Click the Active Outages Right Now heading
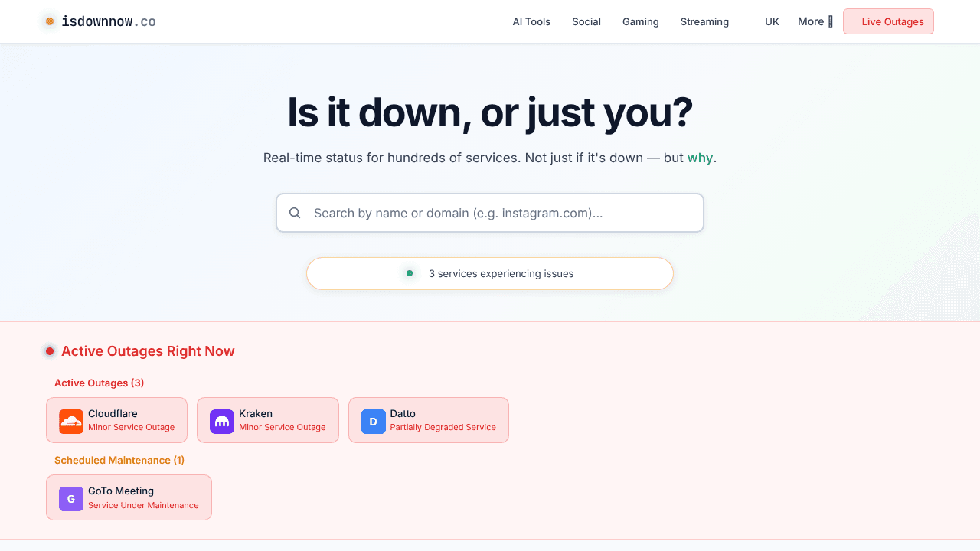Image resolution: width=980 pixels, height=551 pixels. (x=148, y=351)
